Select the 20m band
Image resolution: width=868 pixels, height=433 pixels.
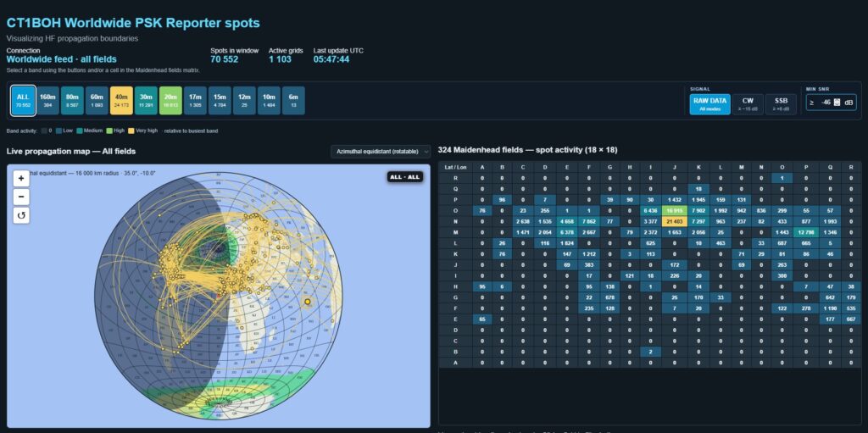pos(170,100)
